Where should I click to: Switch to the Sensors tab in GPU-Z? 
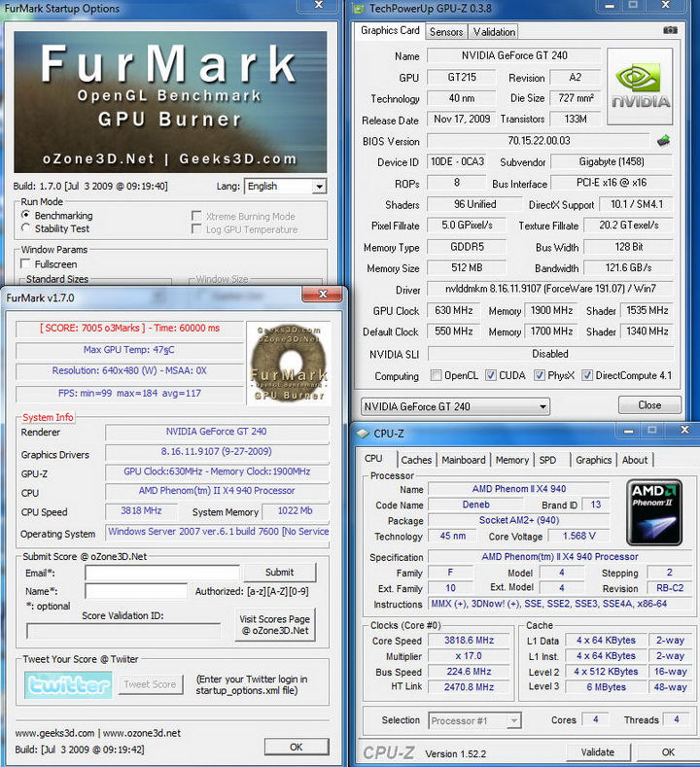[x=446, y=32]
